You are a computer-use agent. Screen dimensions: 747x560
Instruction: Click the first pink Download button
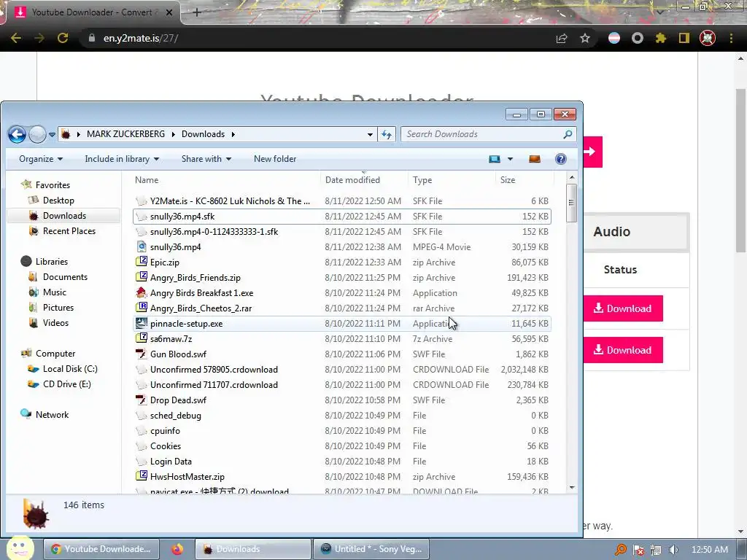pyautogui.click(x=623, y=308)
